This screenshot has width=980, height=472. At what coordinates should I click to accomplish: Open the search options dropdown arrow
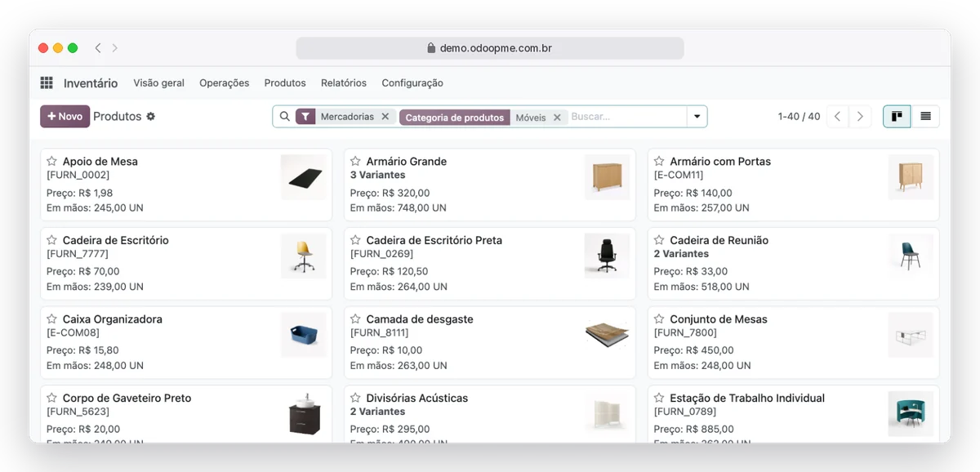point(697,117)
